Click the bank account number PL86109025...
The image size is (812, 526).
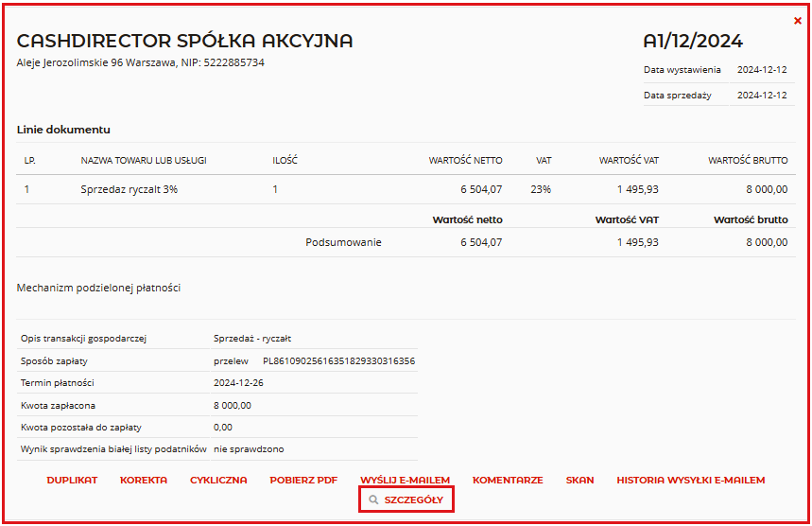338,361
